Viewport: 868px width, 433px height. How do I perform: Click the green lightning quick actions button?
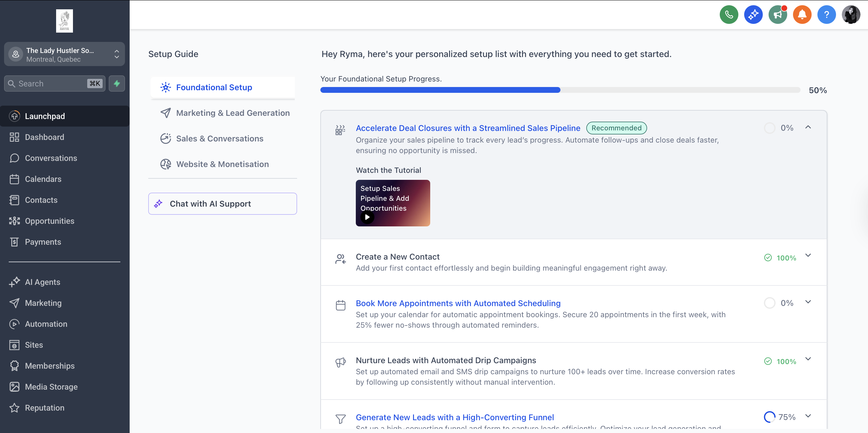click(117, 83)
